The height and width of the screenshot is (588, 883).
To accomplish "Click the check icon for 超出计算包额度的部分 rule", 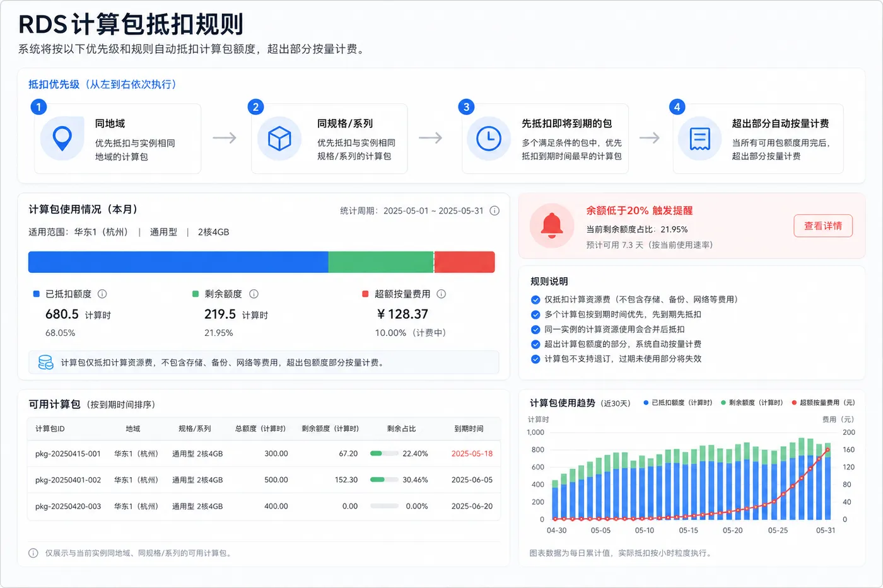I will [x=535, y=344].
